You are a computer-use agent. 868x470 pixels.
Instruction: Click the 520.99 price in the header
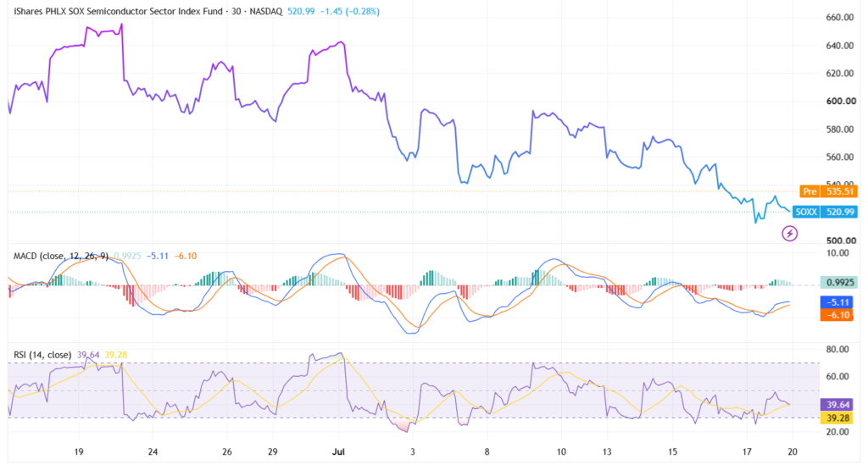click(x=301, y=11)
